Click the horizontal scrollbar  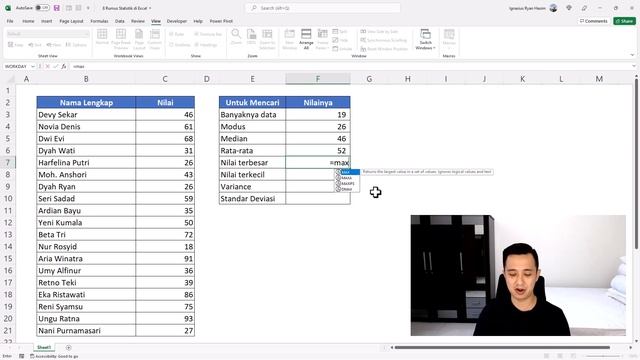502,348
